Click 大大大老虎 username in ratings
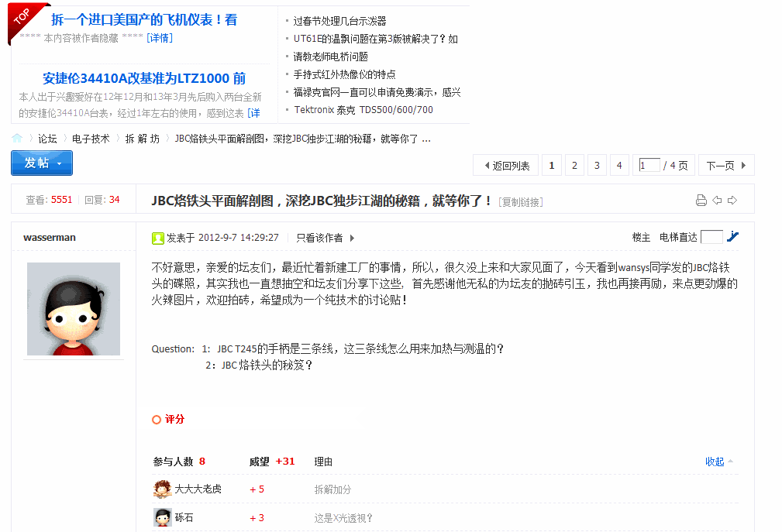 (198, 489)
